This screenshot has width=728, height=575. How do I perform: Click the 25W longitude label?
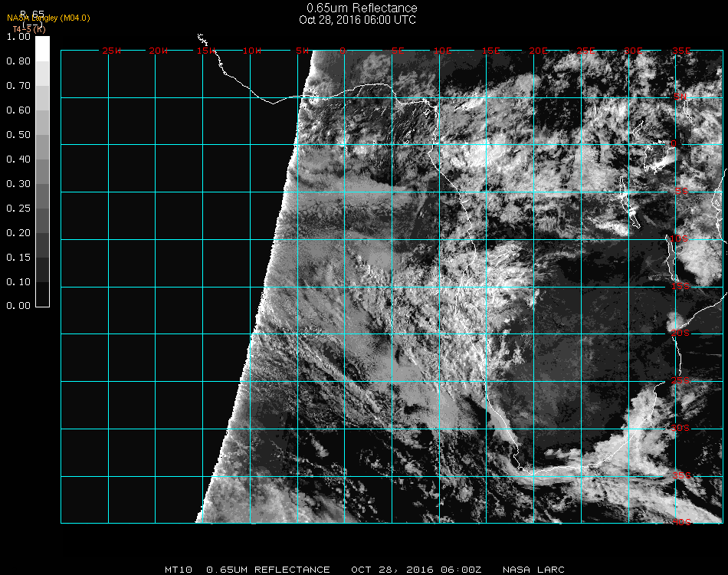click(111, 51)
